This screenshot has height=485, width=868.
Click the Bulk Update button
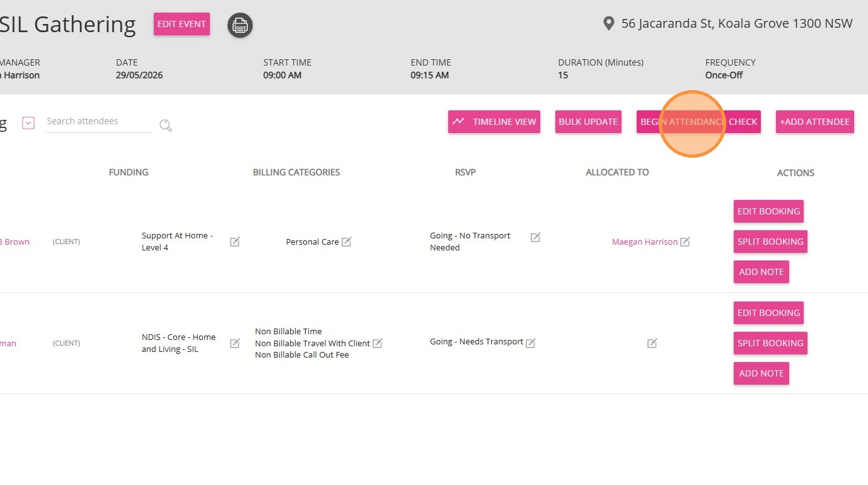(x=588, y=122)
